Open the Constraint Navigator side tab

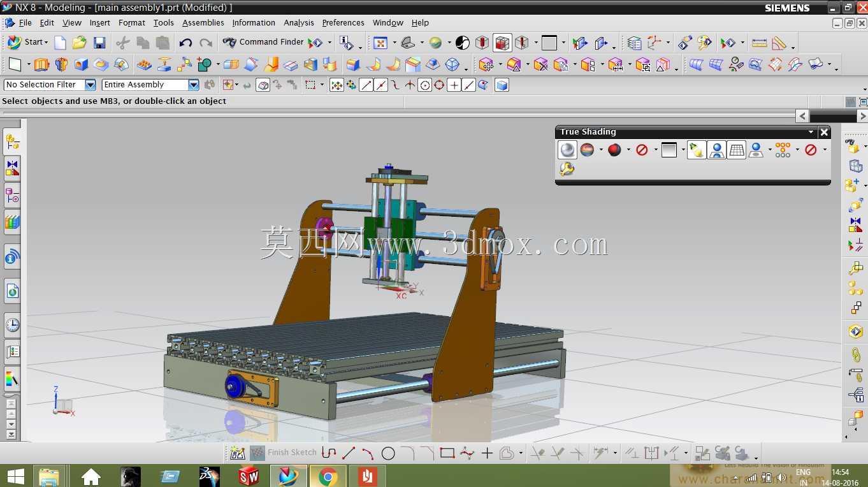click(12, 168)
